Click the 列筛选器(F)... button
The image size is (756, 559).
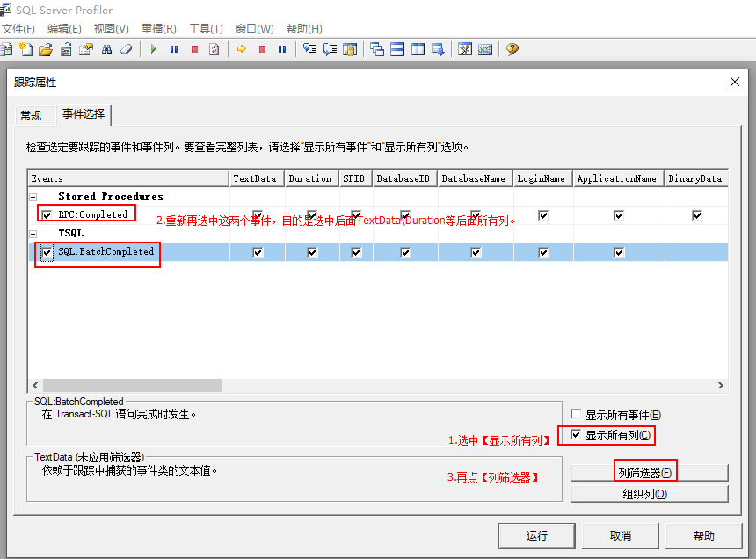[649, 473]
